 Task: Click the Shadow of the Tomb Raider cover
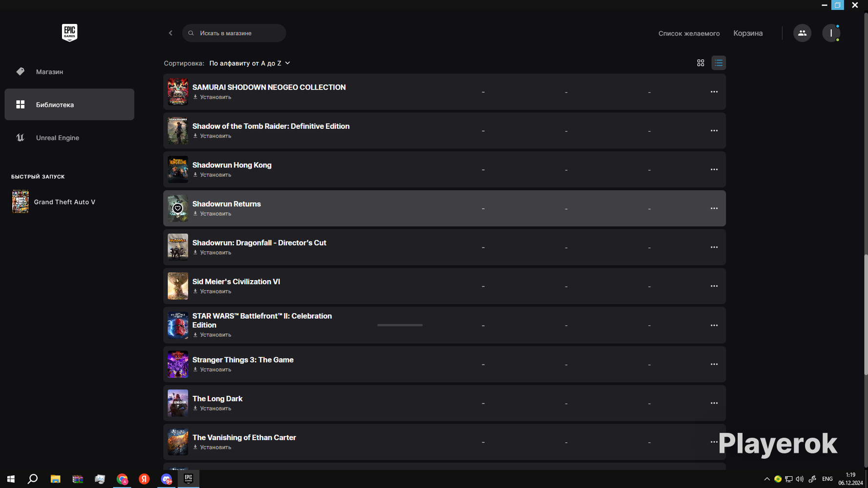coord(178,131)
